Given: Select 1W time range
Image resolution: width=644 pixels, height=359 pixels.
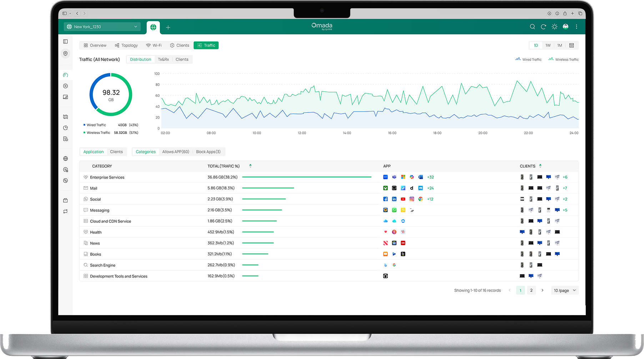Looking at the screenshot, I should [548, 45].
